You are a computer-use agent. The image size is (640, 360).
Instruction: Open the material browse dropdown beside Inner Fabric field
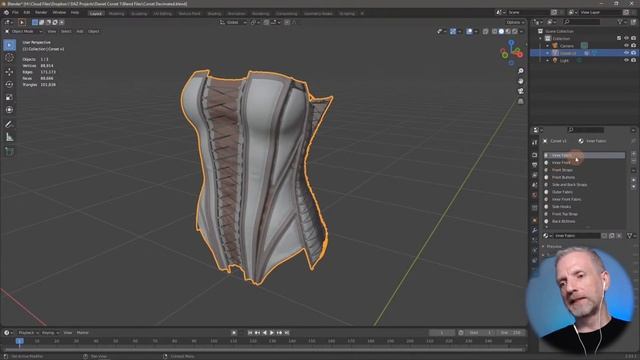(547, 236)
